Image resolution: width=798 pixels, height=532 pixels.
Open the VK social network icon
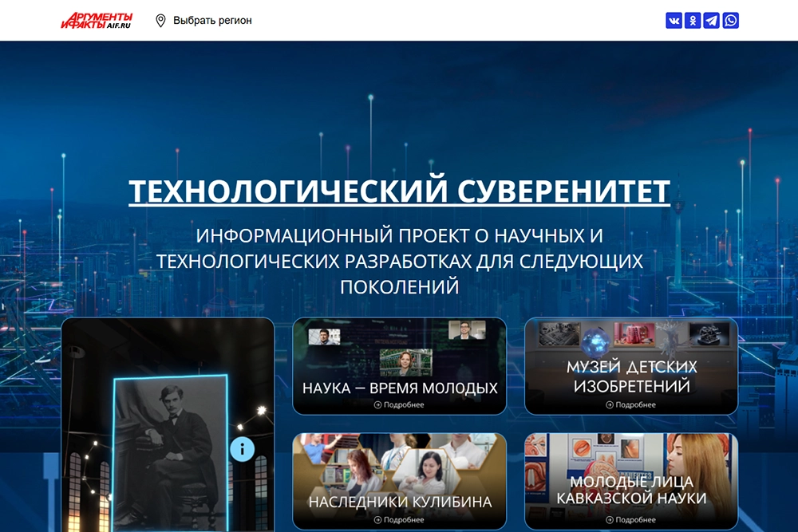pyautogui.click(x=674, y=21)
